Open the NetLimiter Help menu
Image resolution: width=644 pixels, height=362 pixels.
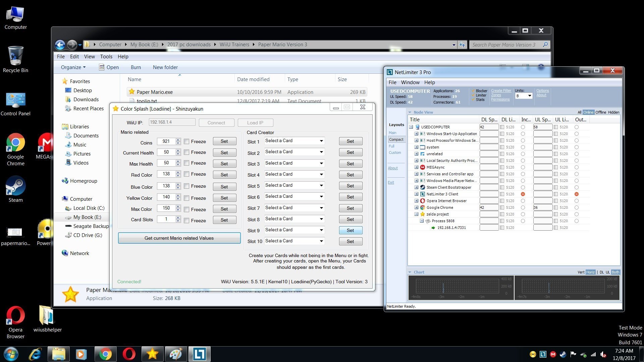coord(429,82)
